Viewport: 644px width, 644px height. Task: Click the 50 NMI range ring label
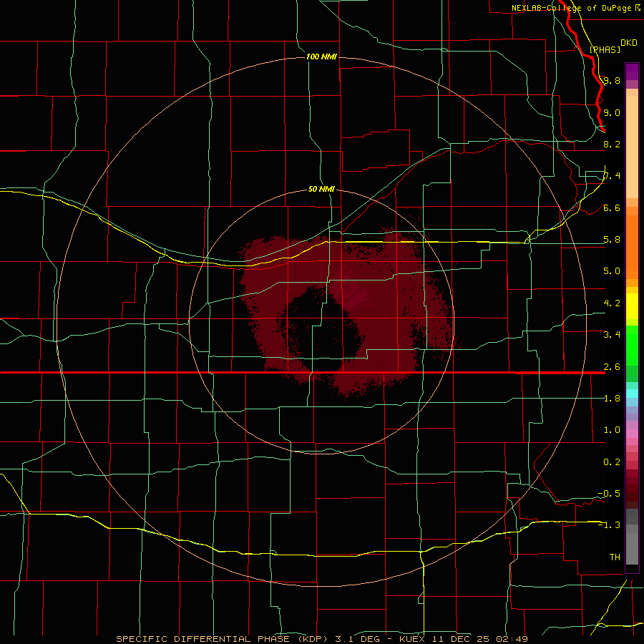321,189
